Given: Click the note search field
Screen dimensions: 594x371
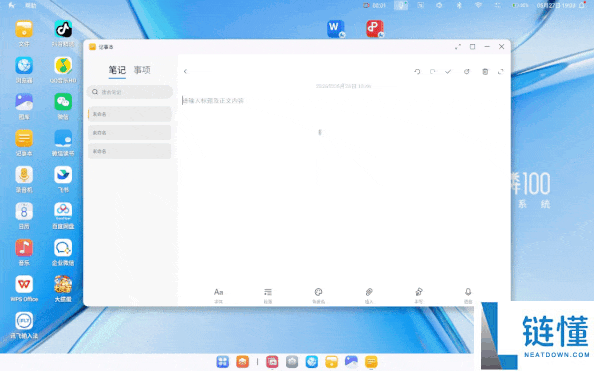Looking at the screenshot, I should 130,92.
